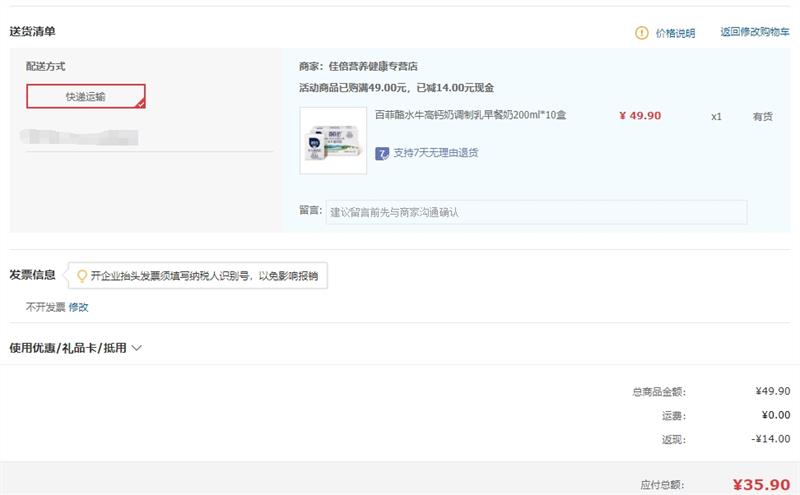The image size is (800, 495).
Task: Click the 7-day return badge icon
Action: click(x=382, y=153)
